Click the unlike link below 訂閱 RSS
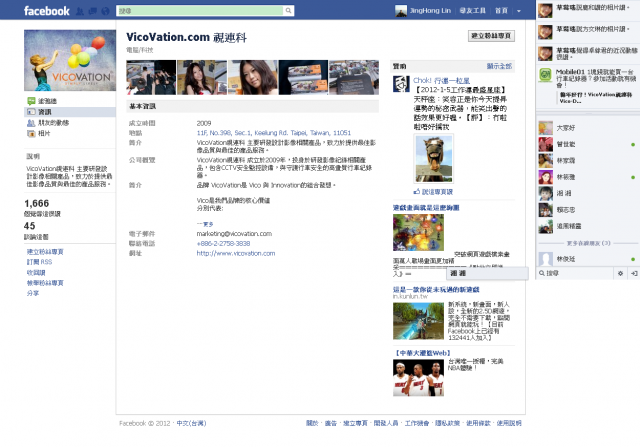 tap(36, 272)
